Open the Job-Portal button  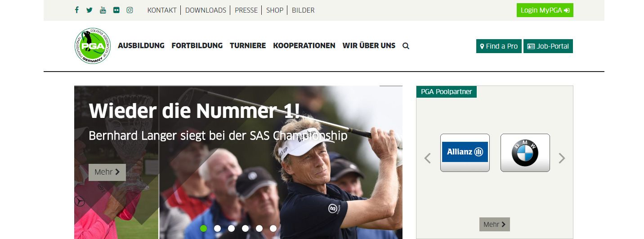pos(548,46)
